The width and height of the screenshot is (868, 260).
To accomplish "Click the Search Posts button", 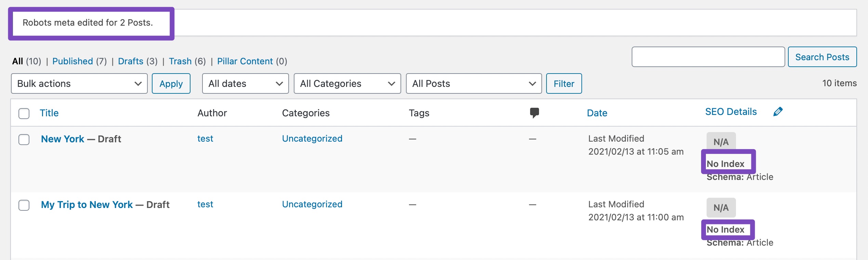I will (x=822, y=57).
